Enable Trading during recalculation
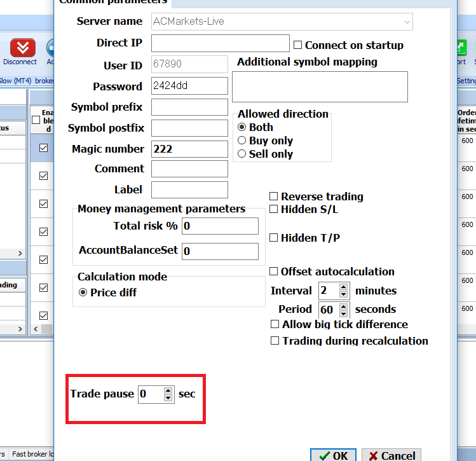 point(275,340)
